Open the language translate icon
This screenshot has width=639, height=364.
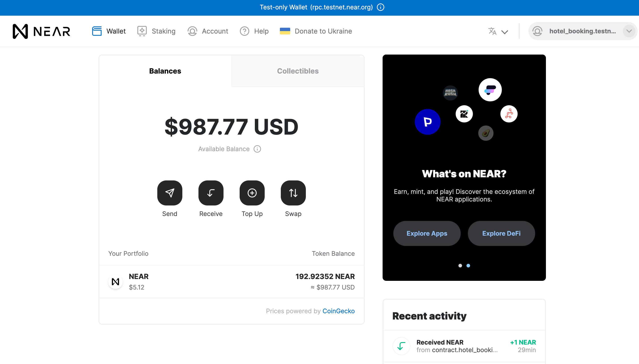(492, 31)
